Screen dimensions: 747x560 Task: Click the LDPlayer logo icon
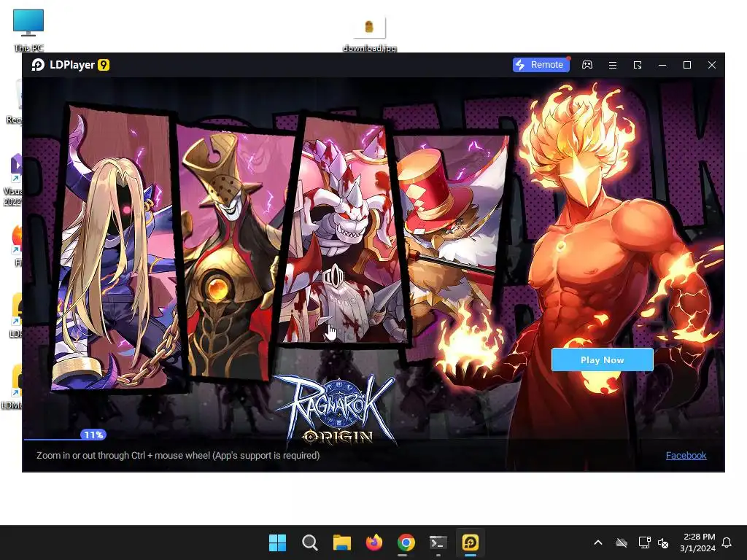pos(38,65)
